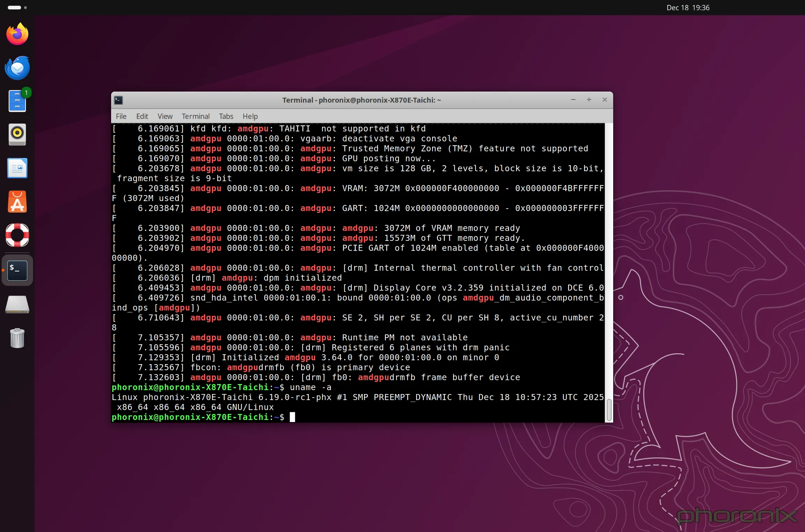Open the clock showing Dec 18 19:36
805x532 pixels.
point(688,8)
